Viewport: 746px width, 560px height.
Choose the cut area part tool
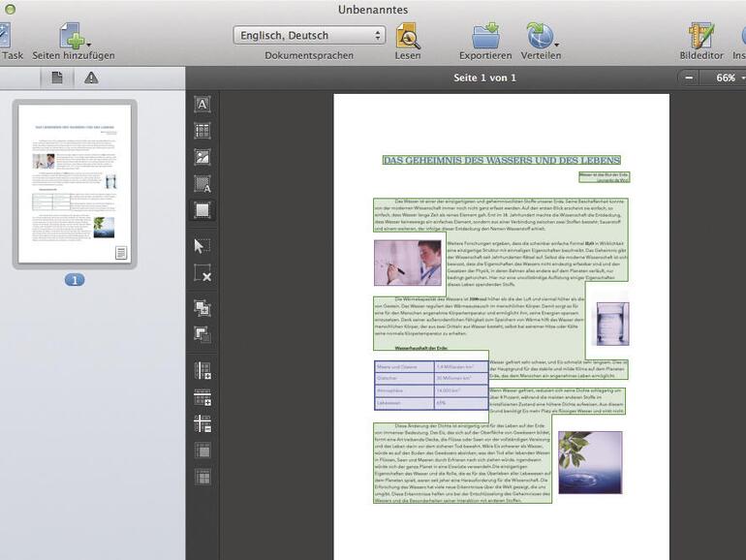[202, 334]
